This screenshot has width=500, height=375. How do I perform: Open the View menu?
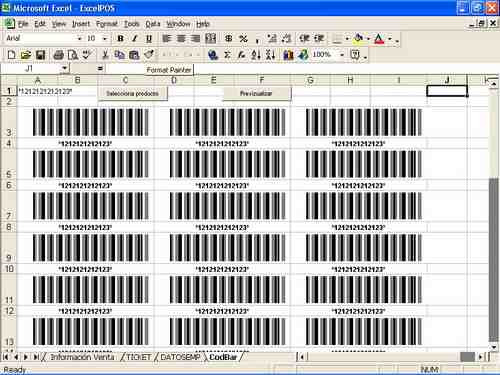(x=59, y=24)
